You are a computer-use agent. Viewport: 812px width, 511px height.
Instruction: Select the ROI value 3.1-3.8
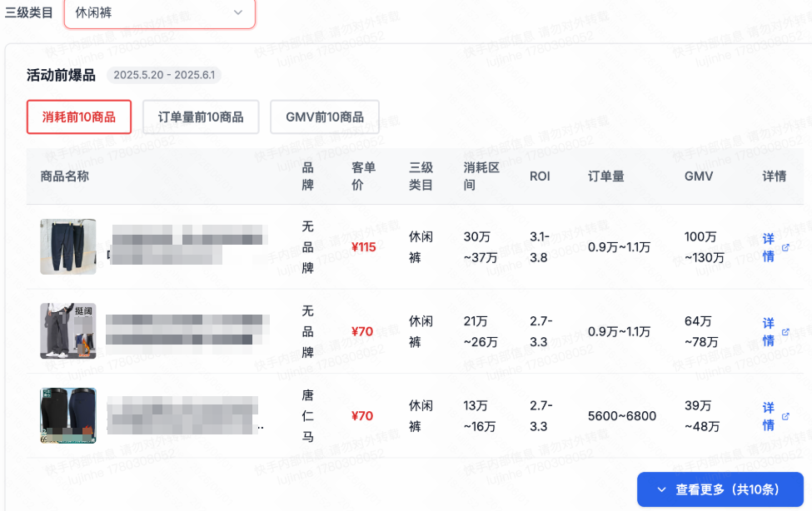click(x=540, y=247)
